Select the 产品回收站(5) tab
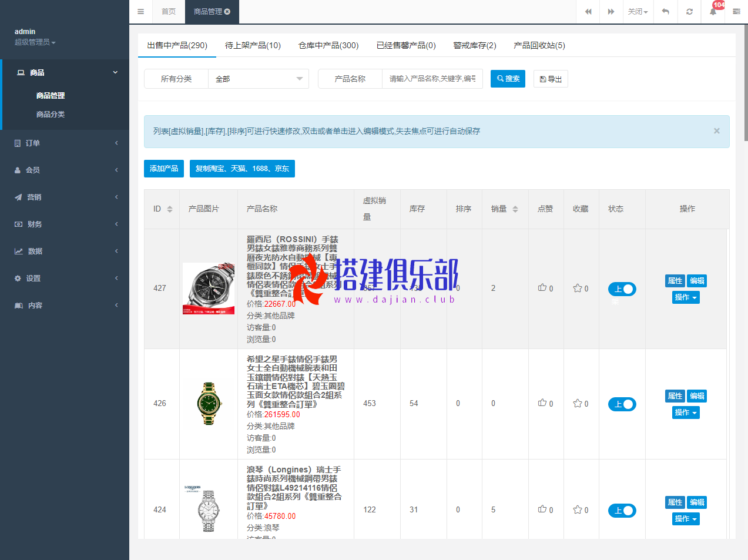The image size is (748, 560). coord(539,45)
